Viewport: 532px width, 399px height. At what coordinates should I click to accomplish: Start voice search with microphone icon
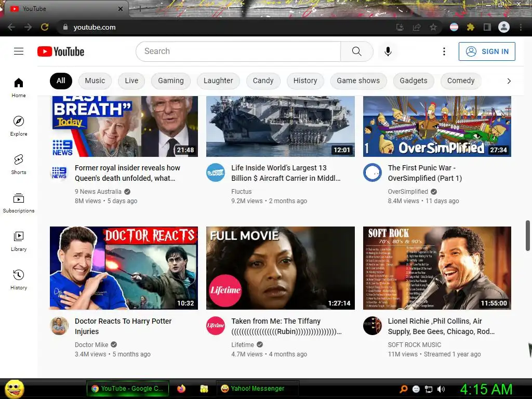click(388, 51)
